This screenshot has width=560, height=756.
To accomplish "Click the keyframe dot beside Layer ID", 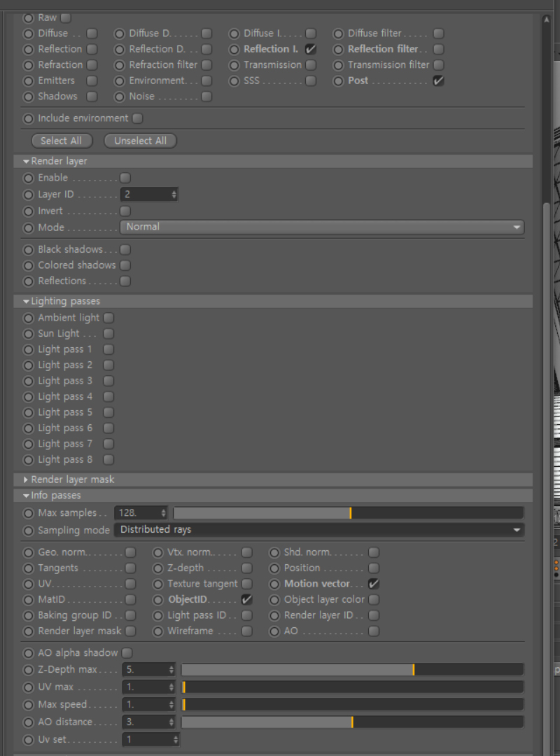I will pyautogui.click(x=29, y=195).
